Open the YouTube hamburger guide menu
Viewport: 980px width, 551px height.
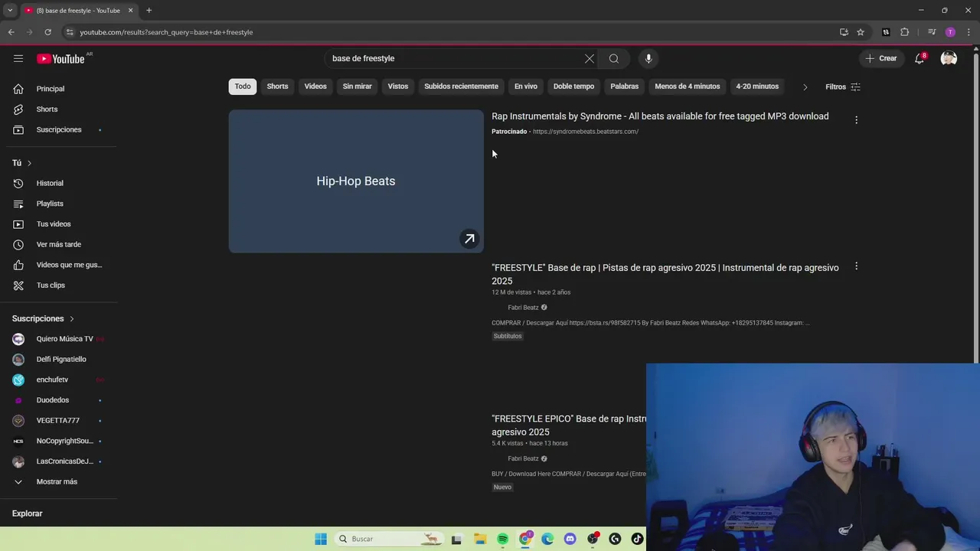(18, 58)
